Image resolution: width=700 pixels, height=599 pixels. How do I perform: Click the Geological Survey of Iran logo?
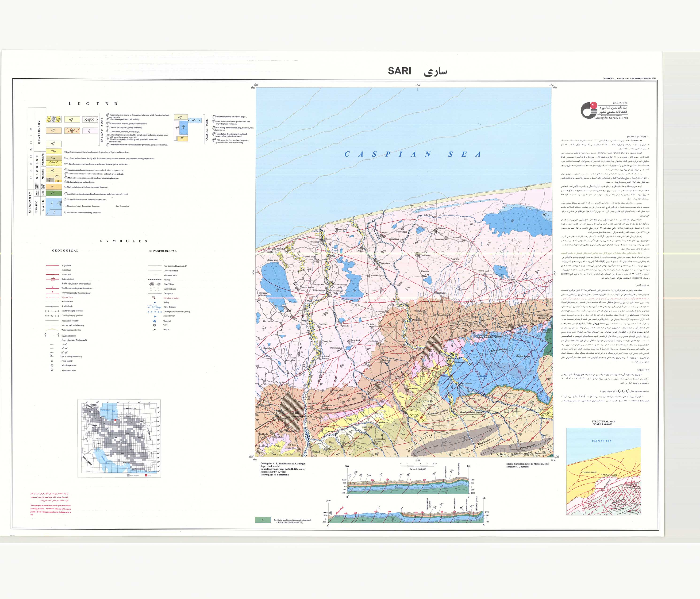(x=604, y=111)
